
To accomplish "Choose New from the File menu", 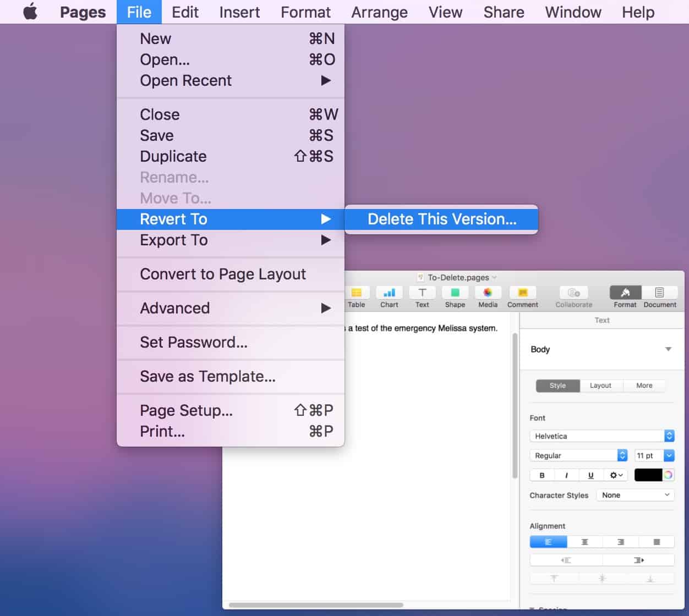I will (x=231, y=38).
